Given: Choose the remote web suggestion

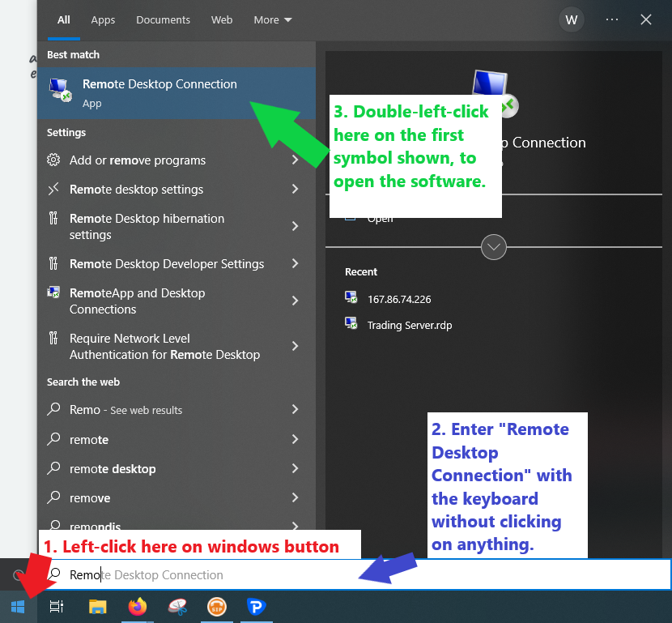Looking at the screenshot, I should (x=177, y=439).
